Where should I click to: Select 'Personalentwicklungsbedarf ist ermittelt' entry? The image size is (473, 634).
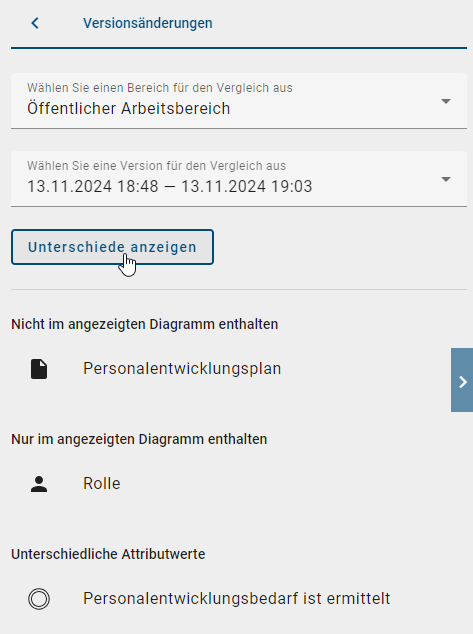tap(236, 598)
